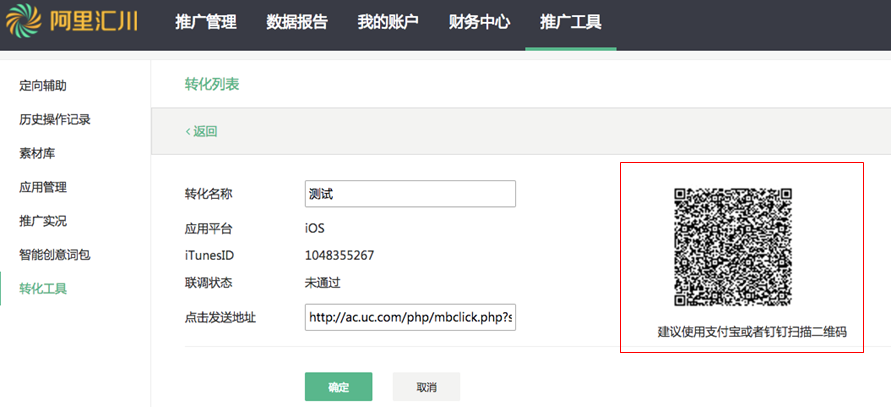
Task: Click the 建议使用支付宝或者钉钉扫描二维码 hint text
Action: coord(752,332)
